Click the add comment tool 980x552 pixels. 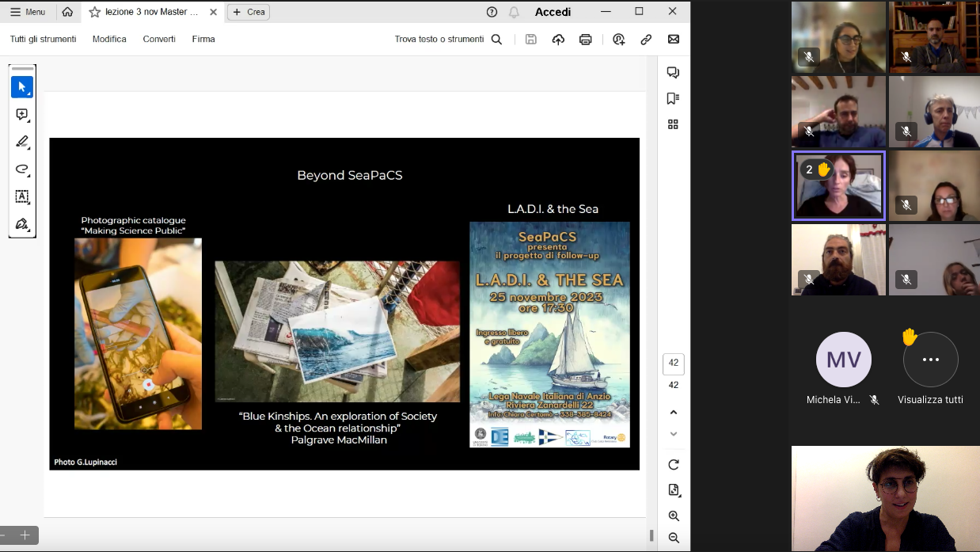click(x=21, y=115)
